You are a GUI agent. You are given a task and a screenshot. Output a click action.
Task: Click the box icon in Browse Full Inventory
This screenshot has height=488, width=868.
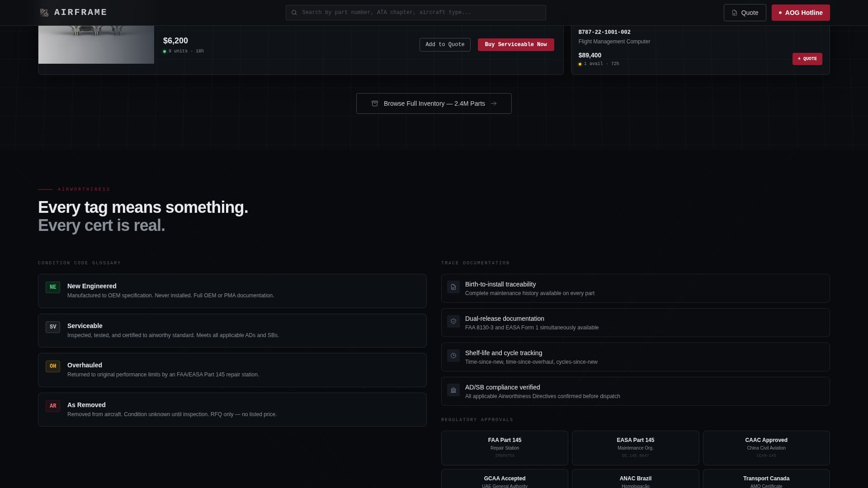click(x=375, y=103)
